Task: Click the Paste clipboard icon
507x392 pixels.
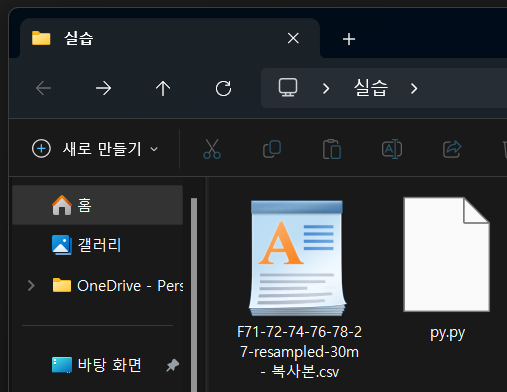Action: coord(332,149)
